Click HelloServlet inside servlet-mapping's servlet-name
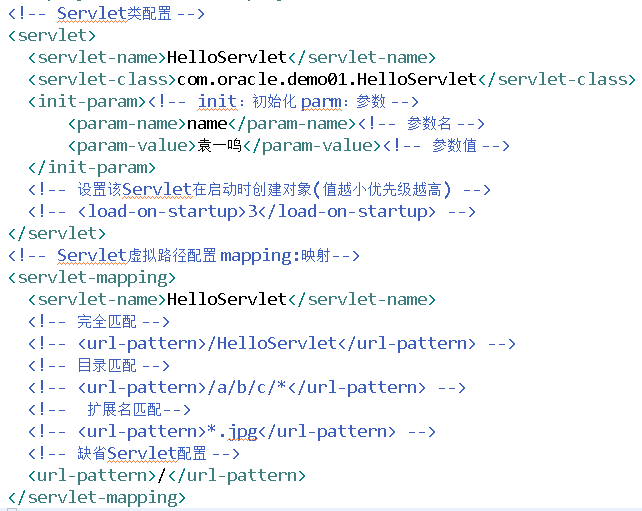 (226, 299)
